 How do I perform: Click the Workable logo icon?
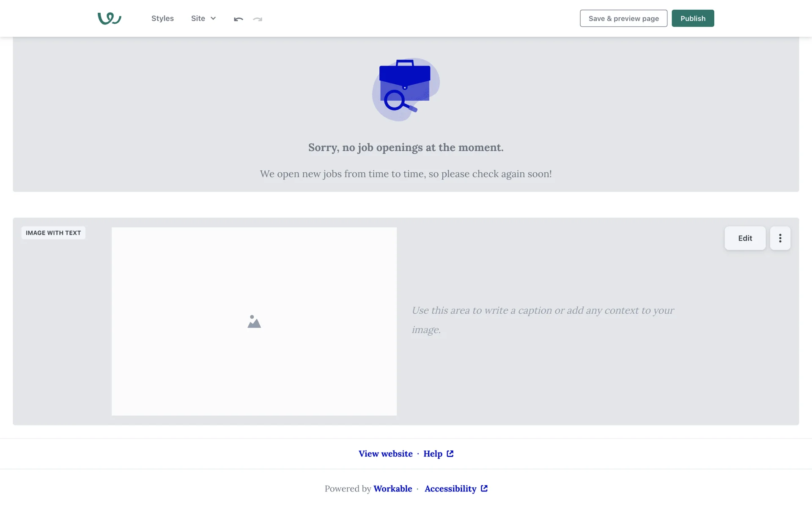[x=109, y=18]
